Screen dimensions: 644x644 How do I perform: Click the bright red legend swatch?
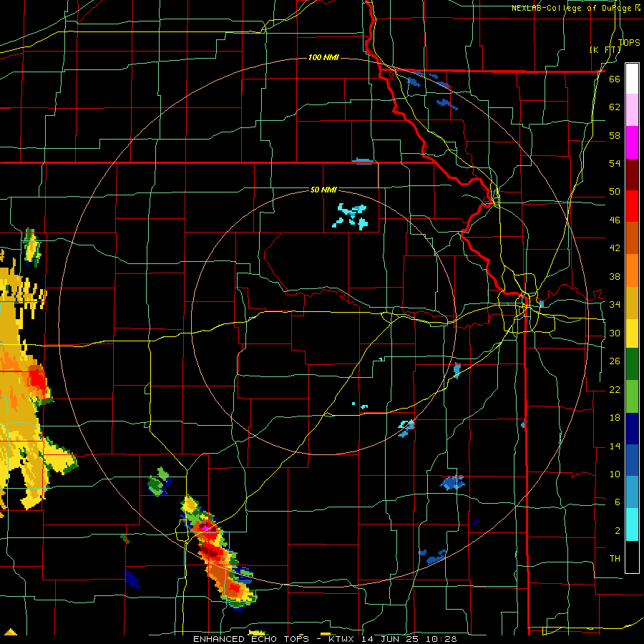(x=632, y=206)
